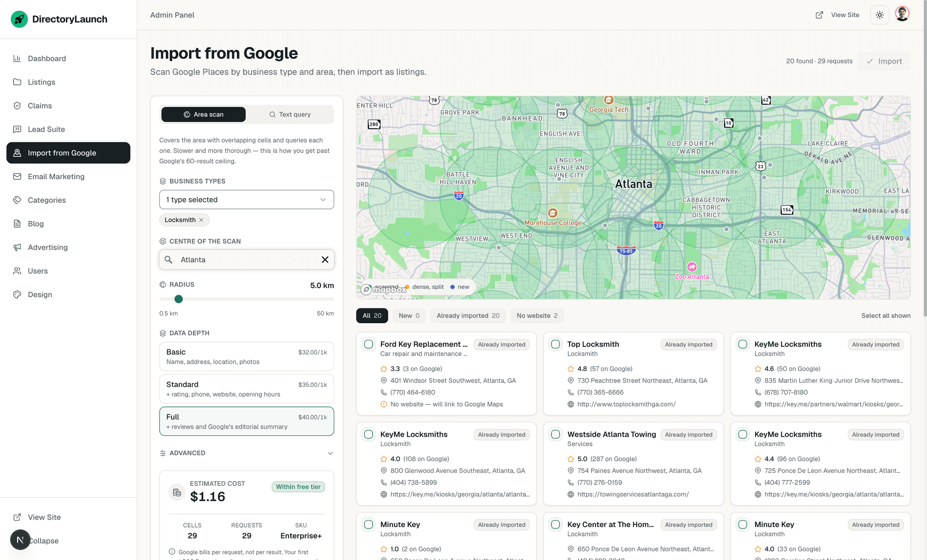
Task: Open the user avatar menu
Action: [x=902, y=14]
